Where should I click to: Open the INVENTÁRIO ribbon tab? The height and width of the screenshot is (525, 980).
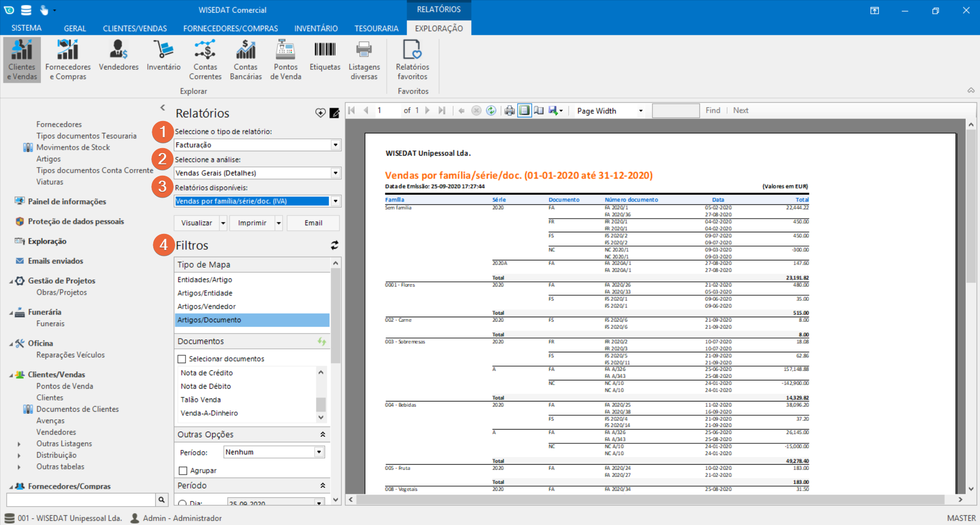click(x=316, y=28)
